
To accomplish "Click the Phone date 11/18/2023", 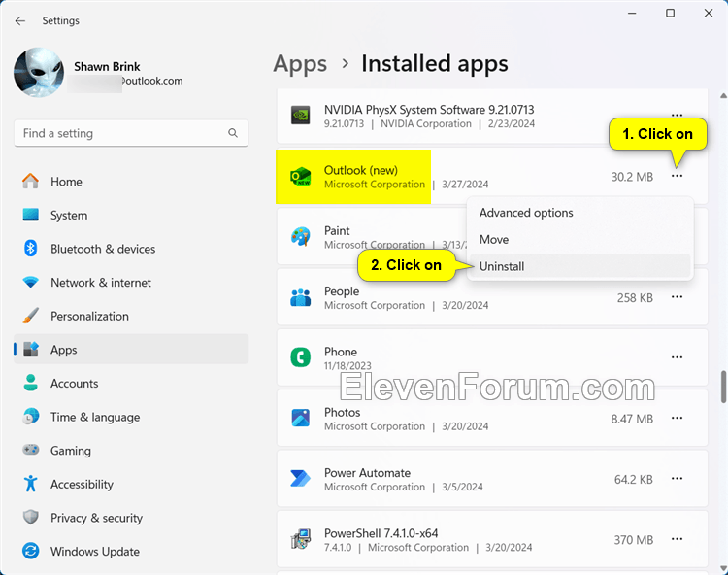I will 347,366.
